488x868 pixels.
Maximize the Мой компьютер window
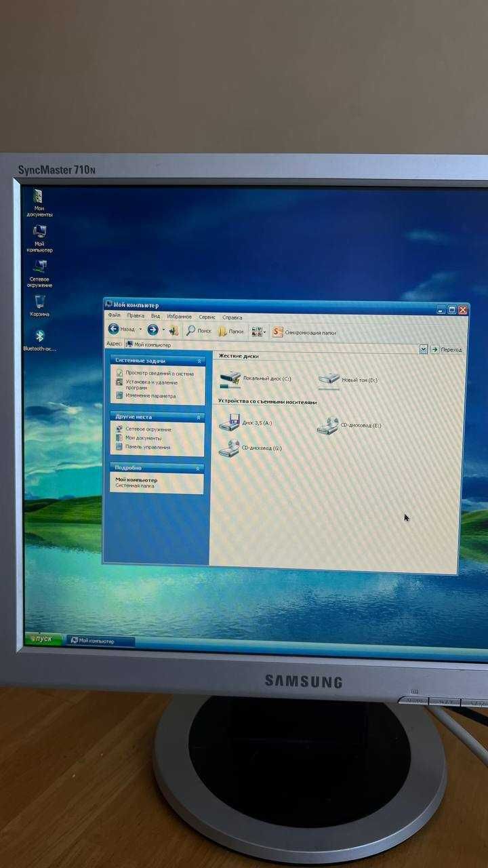click(452, 310)
